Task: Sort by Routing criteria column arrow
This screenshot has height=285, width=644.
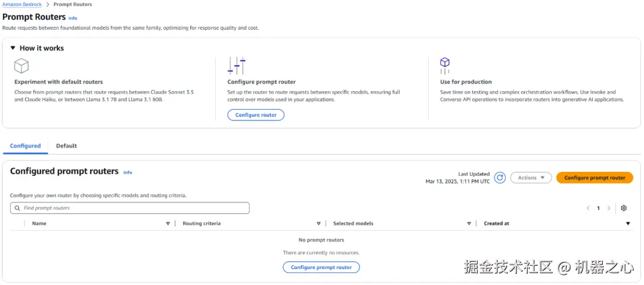Action: coord(318,224)
